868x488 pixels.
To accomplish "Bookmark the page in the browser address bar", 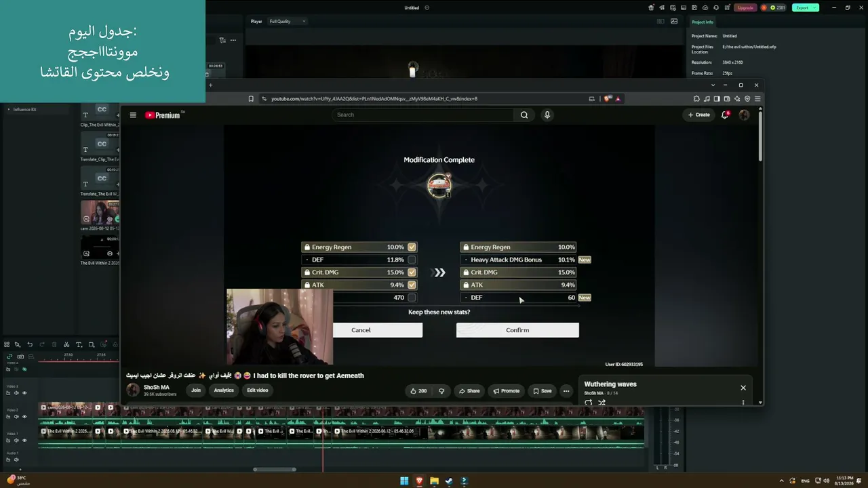I will tap(251, 99).
